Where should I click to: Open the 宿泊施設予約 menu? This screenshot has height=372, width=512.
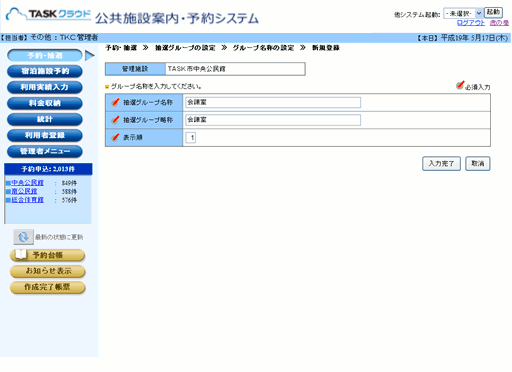click(x=45, y=71)
